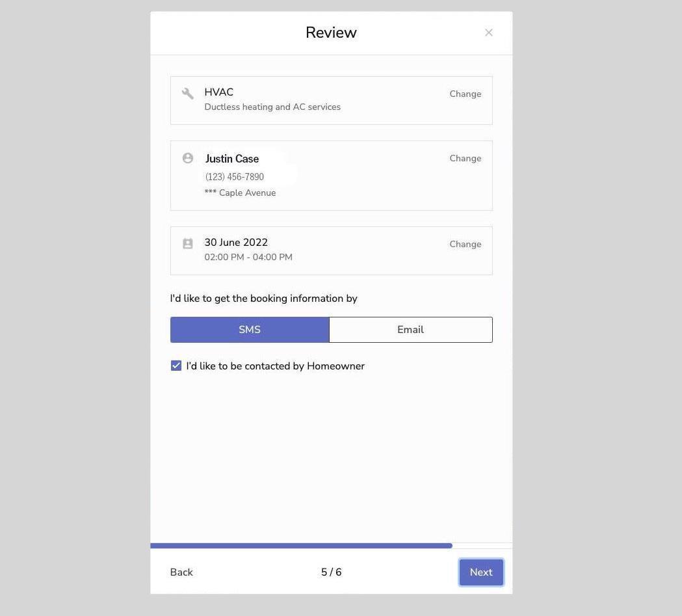Select Email as booking information method

(410, 329)
